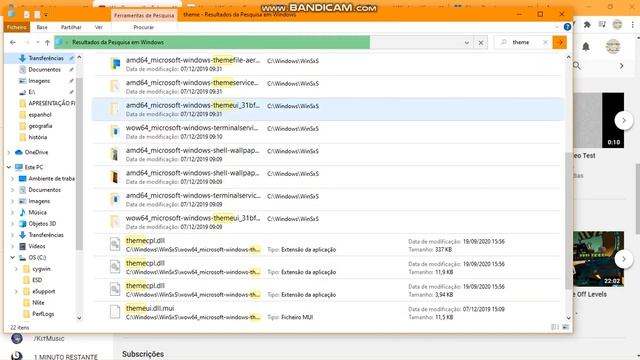Select wow64_microsoft-windows-terminalservi result

point(328,132)
